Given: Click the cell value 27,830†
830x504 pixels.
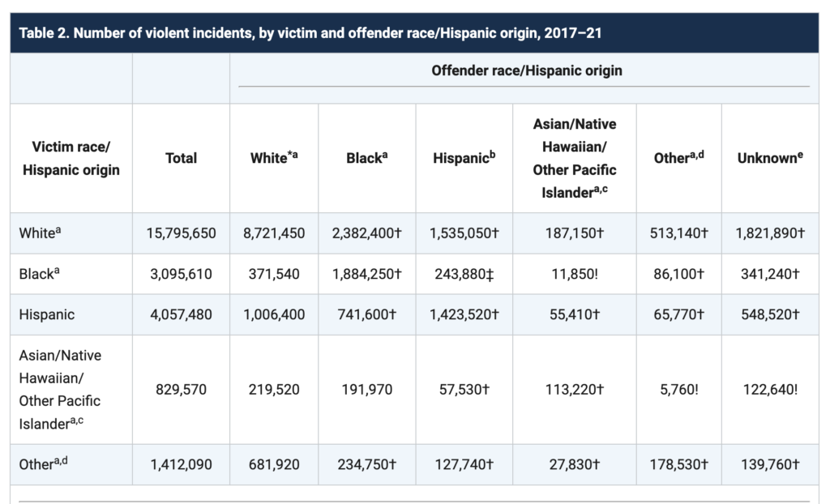Looking at the screenshot, I should click(x=575, y=465).
